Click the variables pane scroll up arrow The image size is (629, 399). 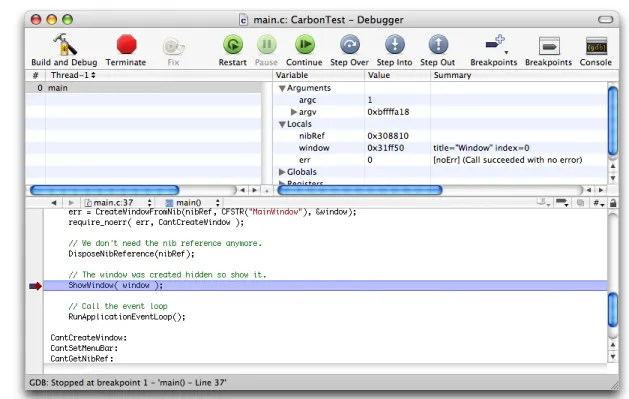pyautogui.click(x=613, y=166)
